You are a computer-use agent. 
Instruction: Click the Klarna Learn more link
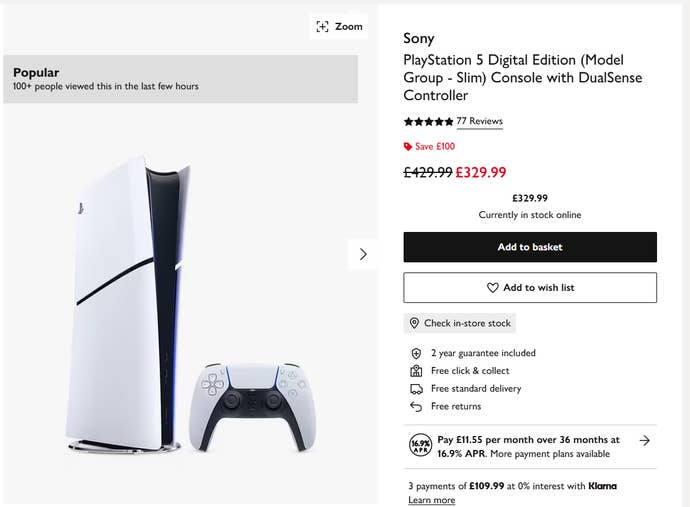click(x=431, y=500)
